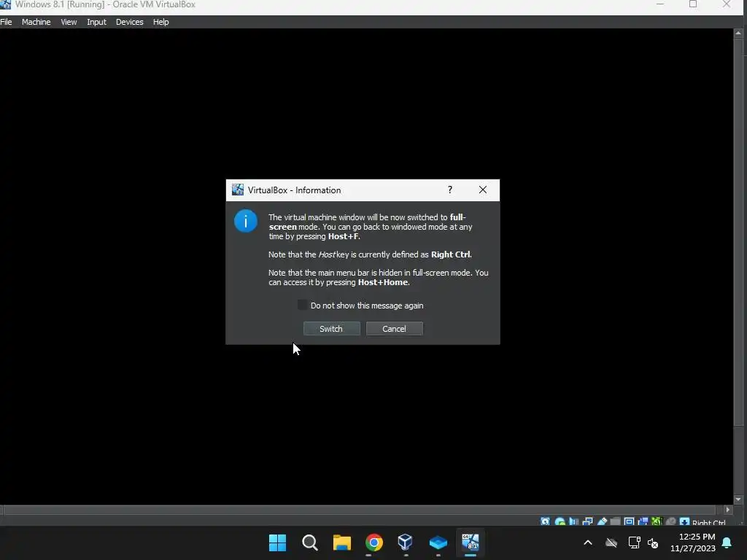Click the shared folders status icon
Viewport: 747px width, 560px height.
tap(616, 521)
